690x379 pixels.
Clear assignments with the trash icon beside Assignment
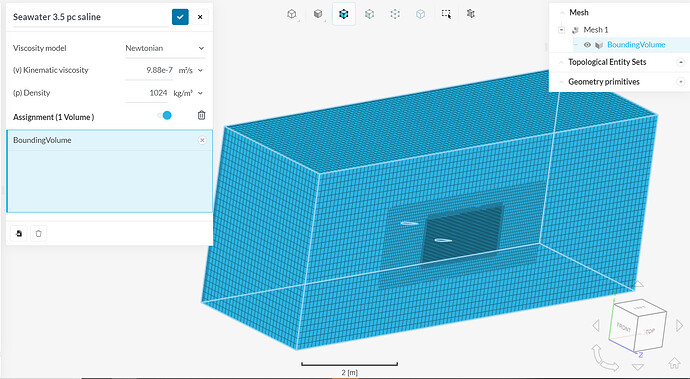click(x=201, y=115)
